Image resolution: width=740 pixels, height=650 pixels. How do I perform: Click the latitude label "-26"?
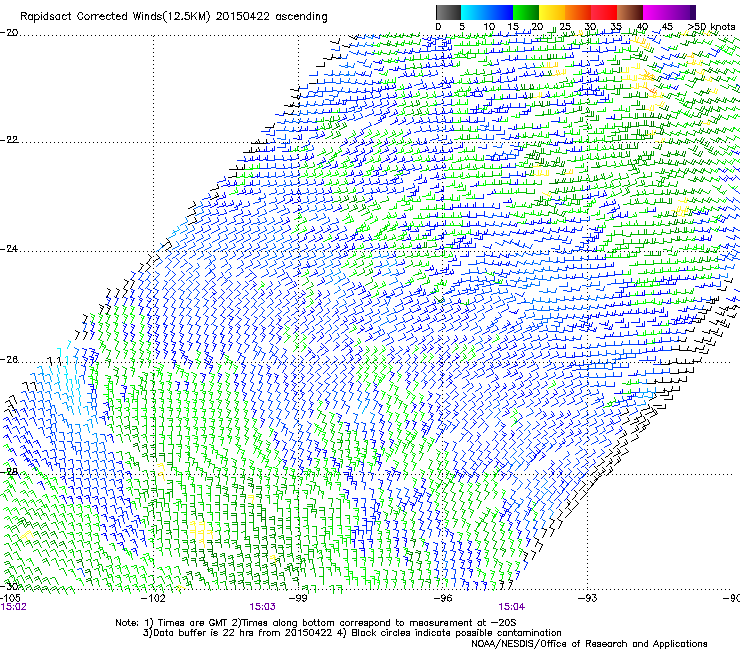(x=9, y=360)
